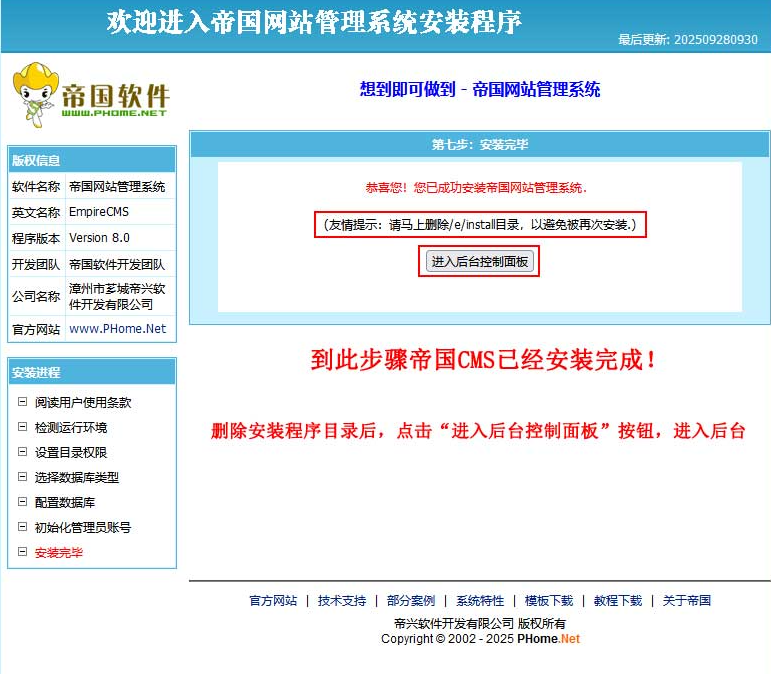The width and height of the screenshot is (771, 674).
Task: Visit the 系统特性 footer link
Action: 480,601
